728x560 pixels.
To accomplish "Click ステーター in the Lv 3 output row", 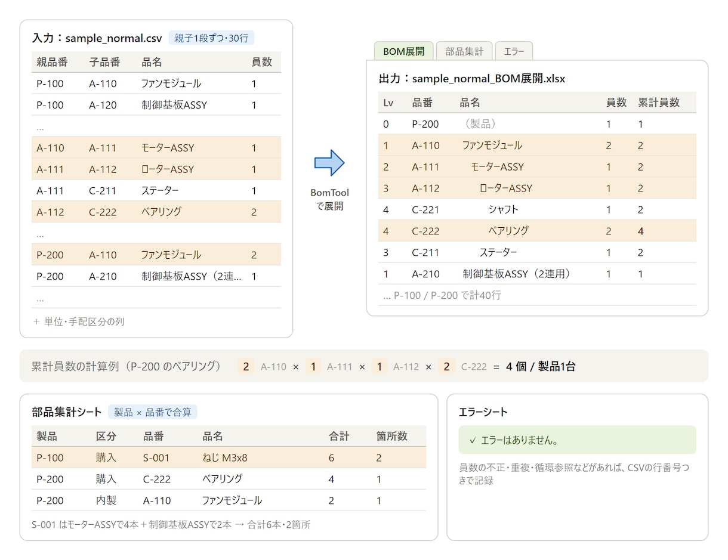I will pos(498,252).
